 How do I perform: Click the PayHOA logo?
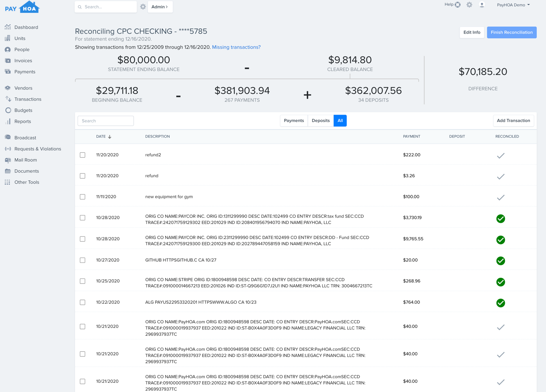pos(22,7)
